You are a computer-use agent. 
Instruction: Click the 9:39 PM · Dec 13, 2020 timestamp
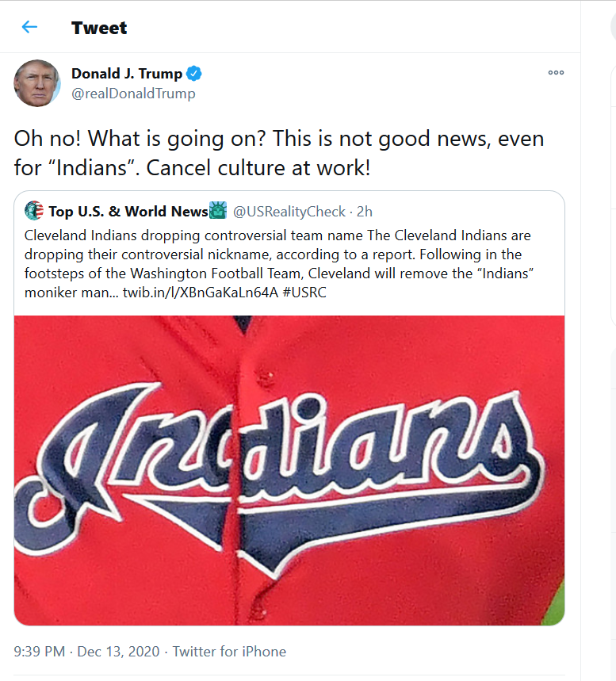86,652
